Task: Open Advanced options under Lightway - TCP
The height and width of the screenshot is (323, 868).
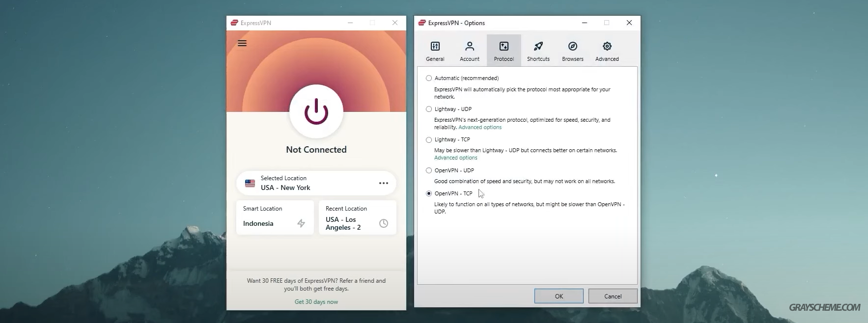Action: coord(456,158)
